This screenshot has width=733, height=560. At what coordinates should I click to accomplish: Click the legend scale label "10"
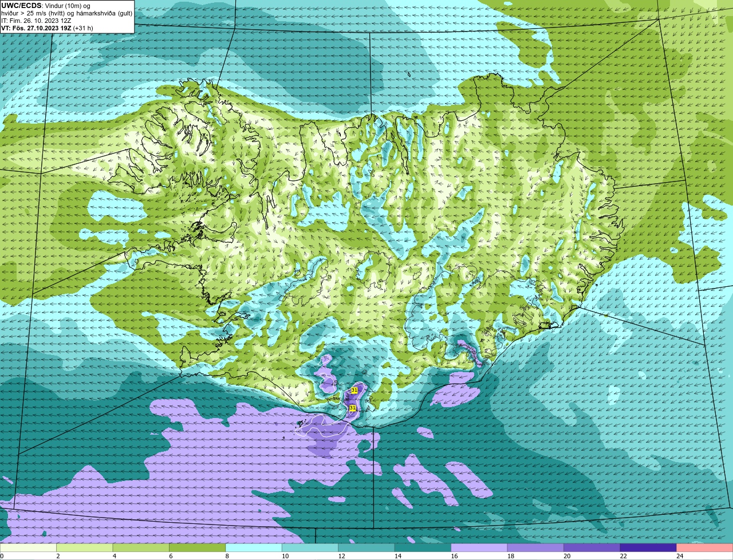pos(285,556)
